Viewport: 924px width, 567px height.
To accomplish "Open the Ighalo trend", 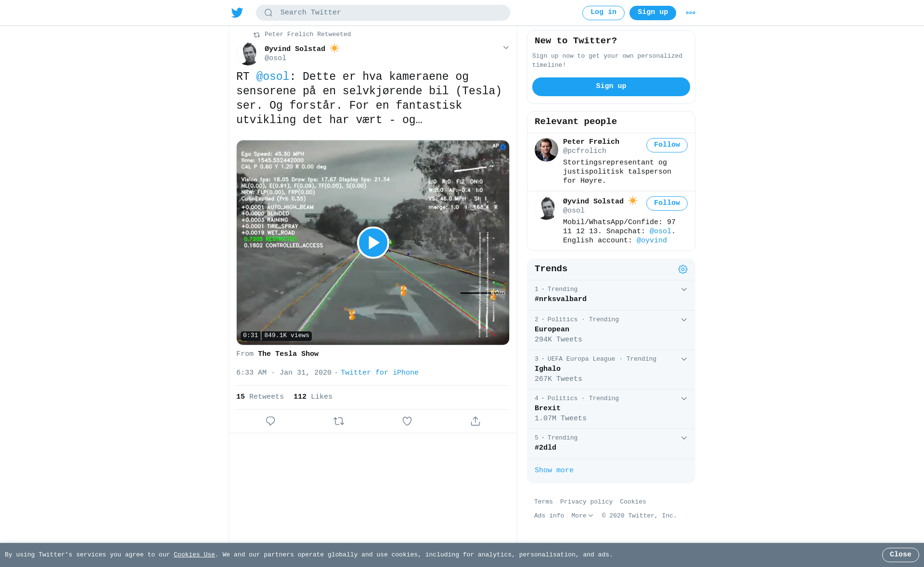I will pyautogui.click(x=548, y=369).
